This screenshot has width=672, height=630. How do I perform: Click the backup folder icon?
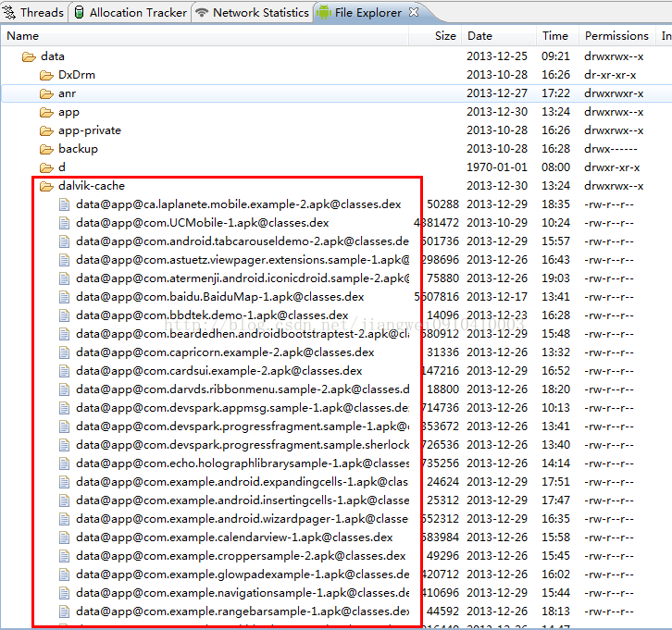46,149
